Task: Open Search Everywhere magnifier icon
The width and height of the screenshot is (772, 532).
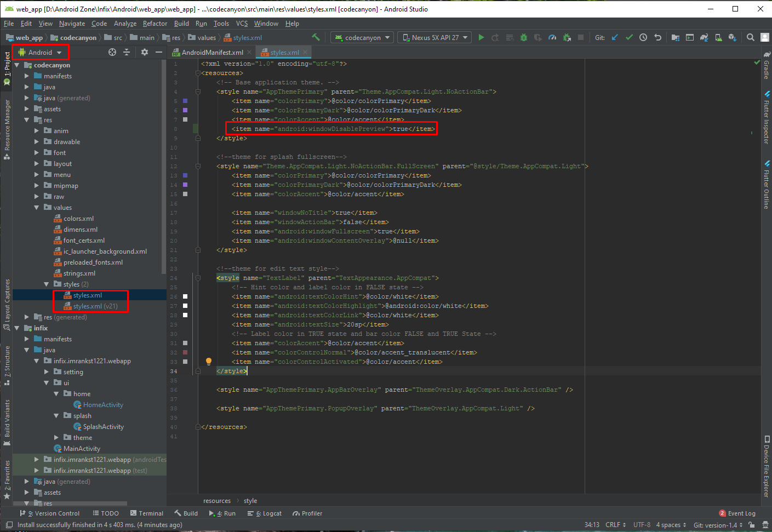Action: pos(751,37)
